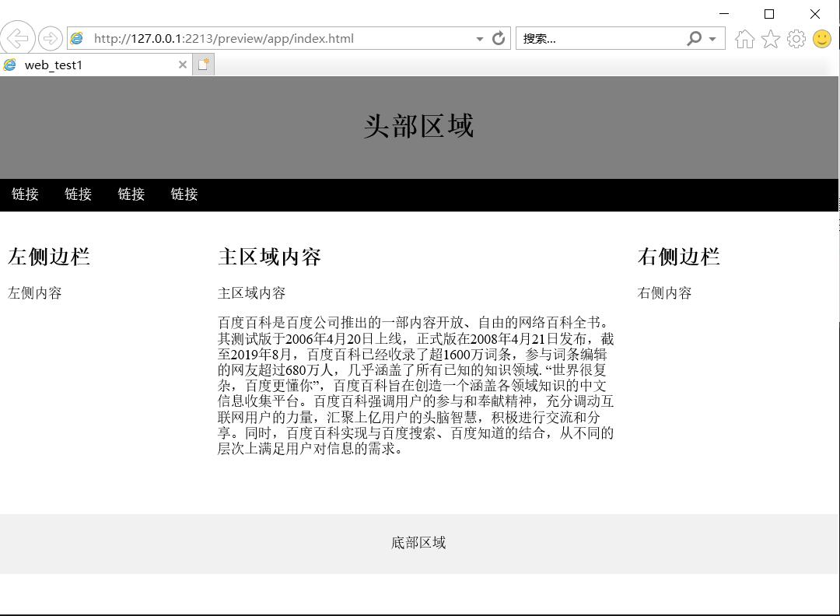This screenshot has height=616, width=840.
Task: Click into the 搜索 search box
Action: click(591, 37)
